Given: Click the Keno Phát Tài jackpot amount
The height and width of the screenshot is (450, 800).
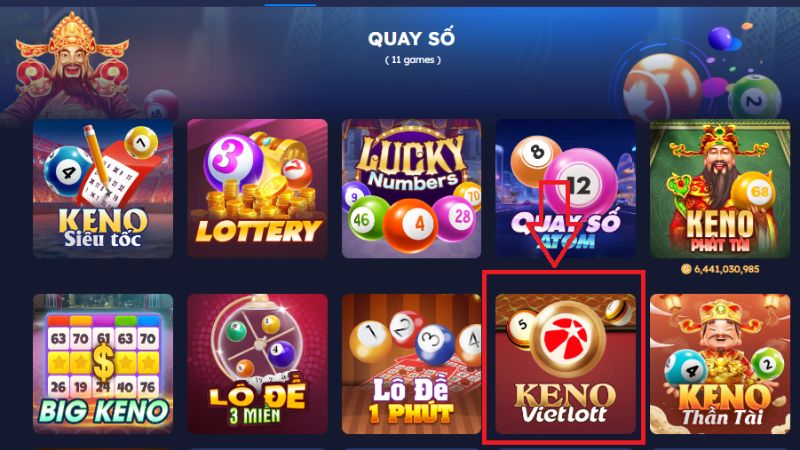Looking at the screenshot, I should tap(727, 269).
